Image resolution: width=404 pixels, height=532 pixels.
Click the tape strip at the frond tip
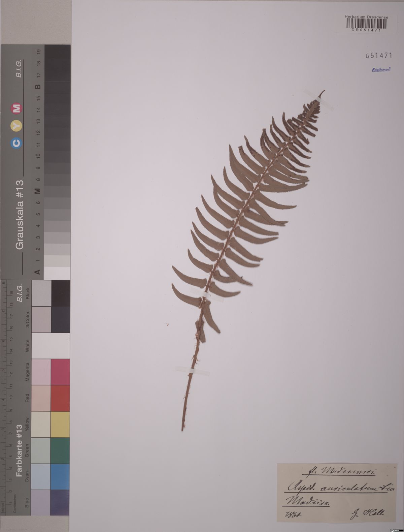point(319,100)
